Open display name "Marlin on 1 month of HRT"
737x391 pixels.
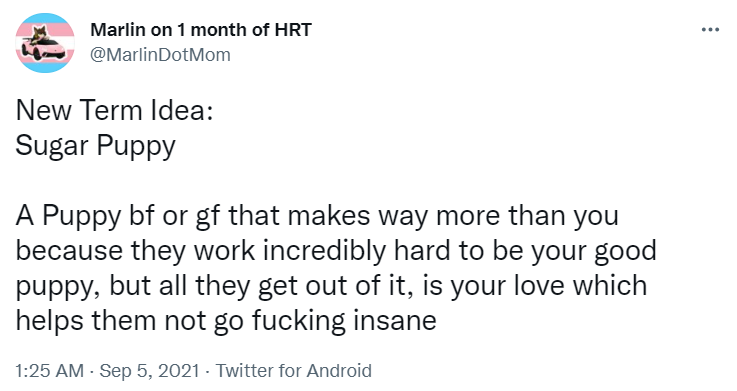tap(201, 30)
